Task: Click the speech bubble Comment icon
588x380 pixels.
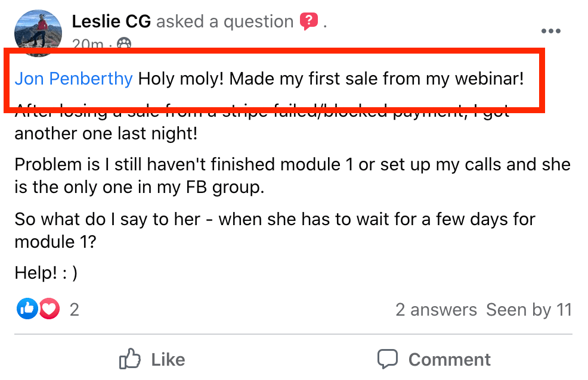Action: (x=388, y=359)
